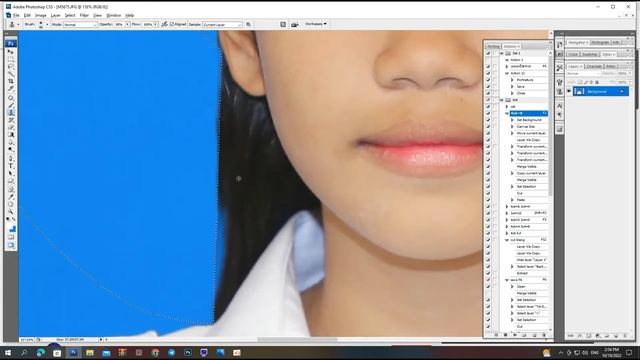Viewport: 640px width, 360px height.
Task: Select the Rectangular Marquee tool
Action: [11, 59]
